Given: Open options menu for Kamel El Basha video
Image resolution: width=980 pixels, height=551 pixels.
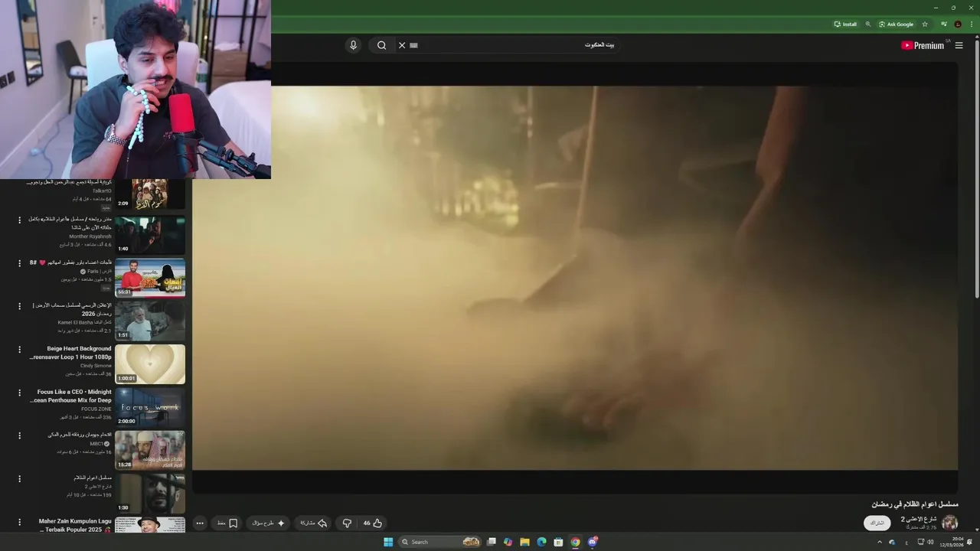Looking at the screenshot, I should (x=20, y=306).
